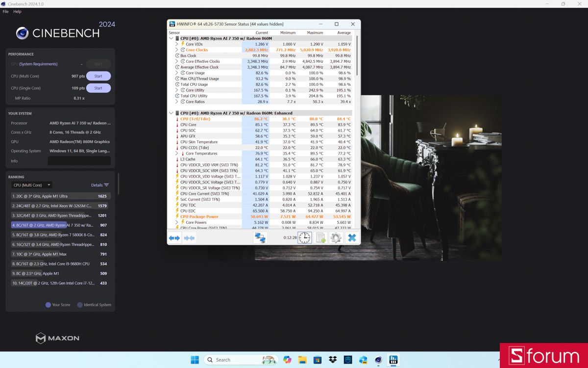Reset the clock timer in HWiNFO
This screenshot has width=588, height=368.
pos(304,237)
